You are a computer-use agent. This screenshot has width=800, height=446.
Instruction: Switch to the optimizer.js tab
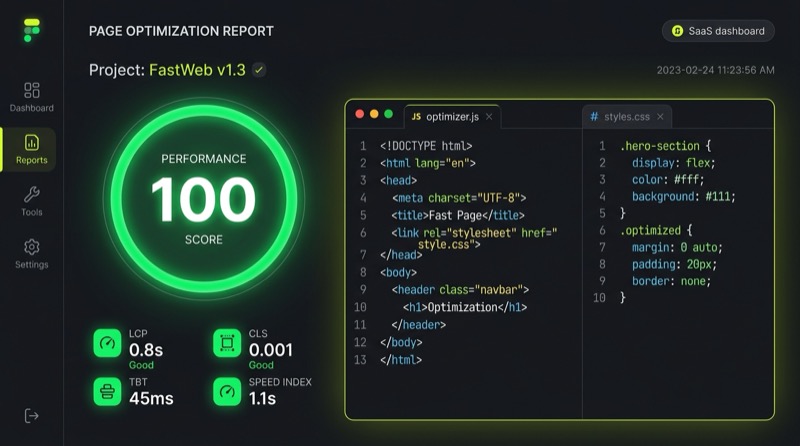tap(452, 117)
